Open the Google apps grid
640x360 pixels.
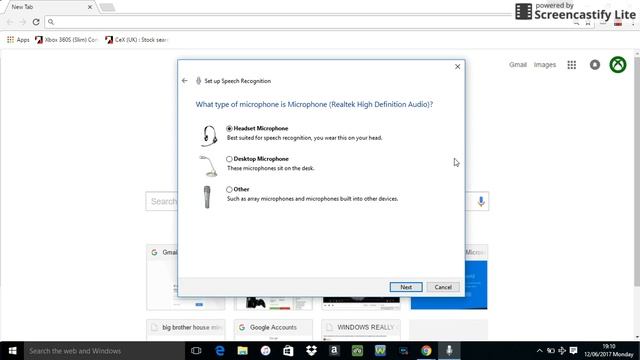click(571, 65)
